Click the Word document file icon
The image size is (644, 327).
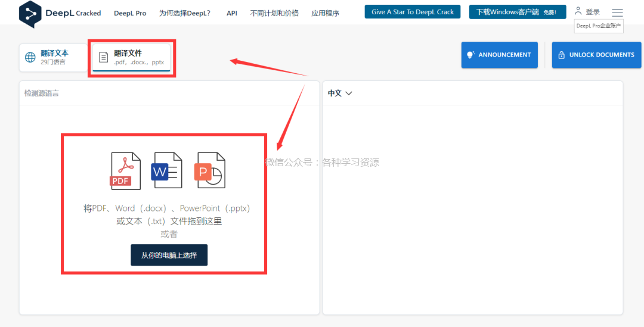coord(166,170)
